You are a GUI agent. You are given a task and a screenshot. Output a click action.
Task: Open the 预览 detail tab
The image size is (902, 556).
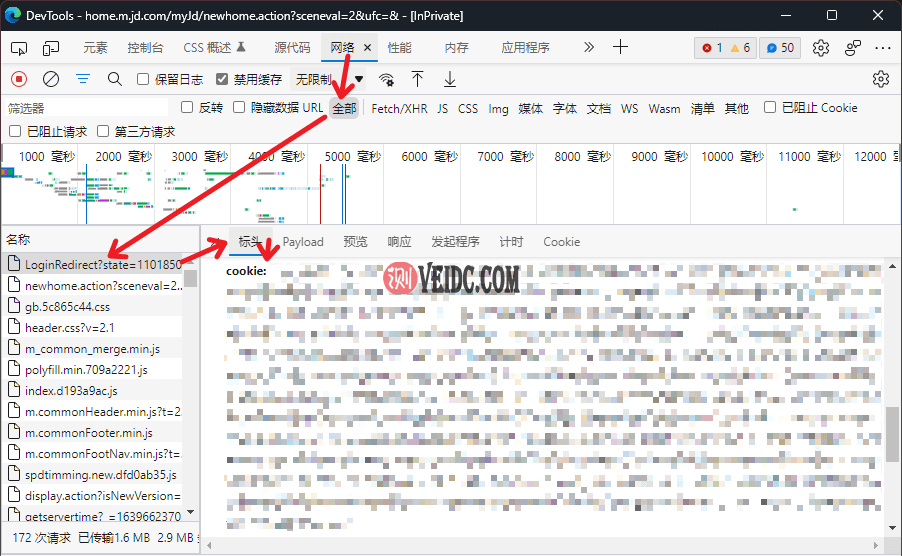click(x=355, y=241)
